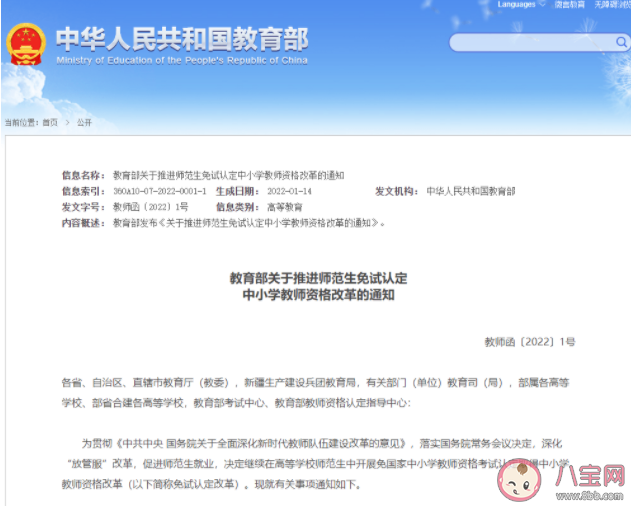Click the 内容概述 field label
The width and height of the screenshot is (631, 506).
(x=83, y=223)
